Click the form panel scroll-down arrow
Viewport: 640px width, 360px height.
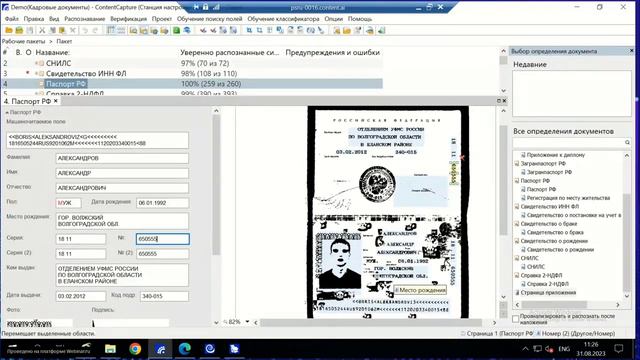coord(216,322)
